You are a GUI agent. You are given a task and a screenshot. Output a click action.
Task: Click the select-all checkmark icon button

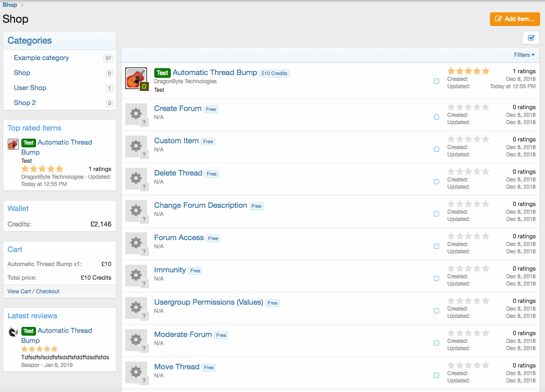(x=531, y=38)
